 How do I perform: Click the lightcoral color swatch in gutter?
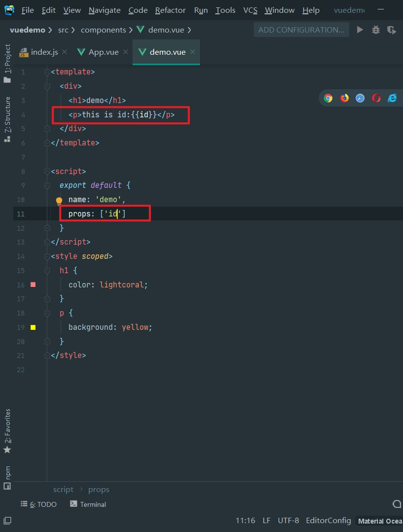pos(33,284)
